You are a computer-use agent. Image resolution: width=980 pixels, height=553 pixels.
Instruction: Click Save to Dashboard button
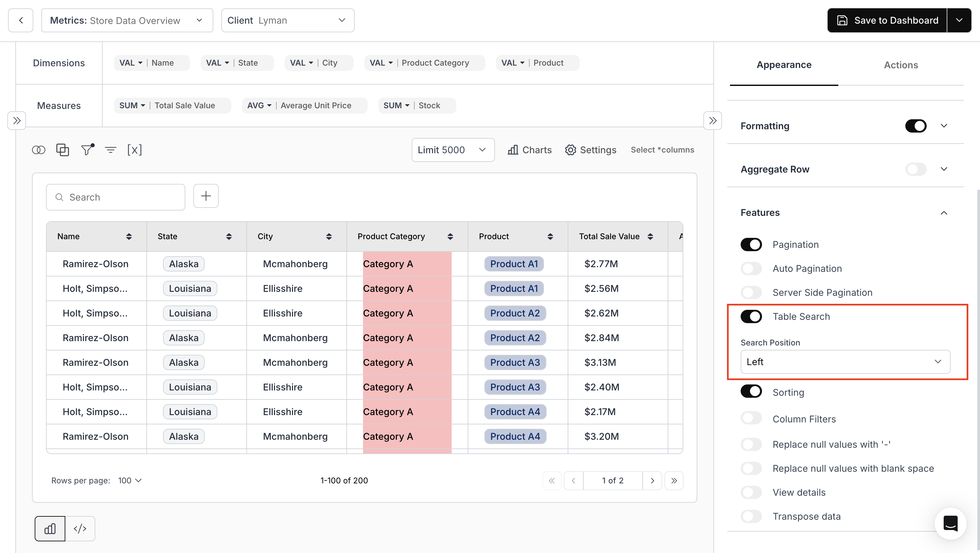coord(887,21)
